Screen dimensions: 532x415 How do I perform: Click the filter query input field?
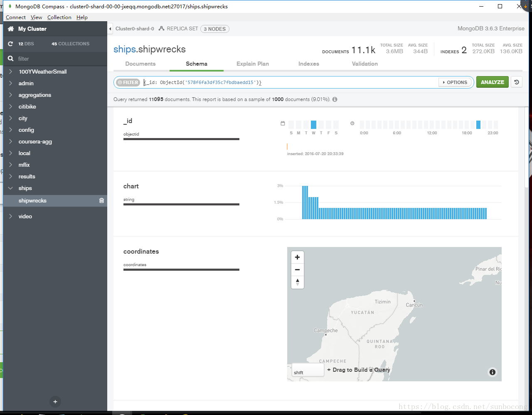[290, 82]
